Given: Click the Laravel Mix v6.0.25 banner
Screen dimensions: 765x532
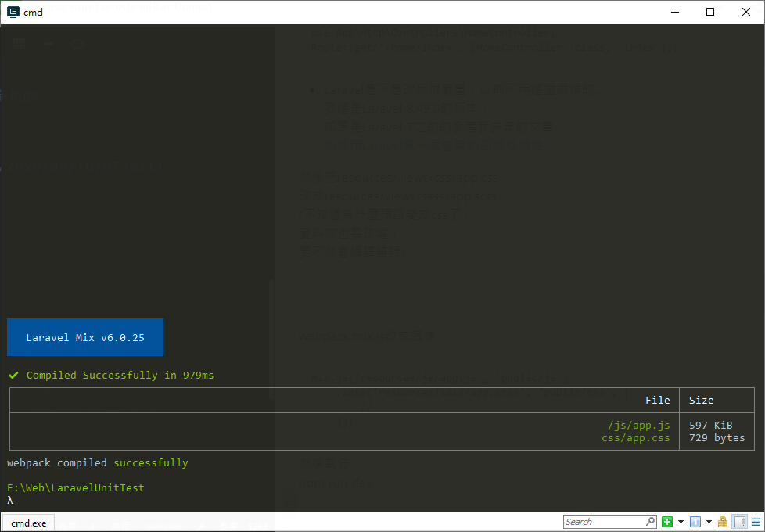Looking at the screenshot, I should (85, 337).
